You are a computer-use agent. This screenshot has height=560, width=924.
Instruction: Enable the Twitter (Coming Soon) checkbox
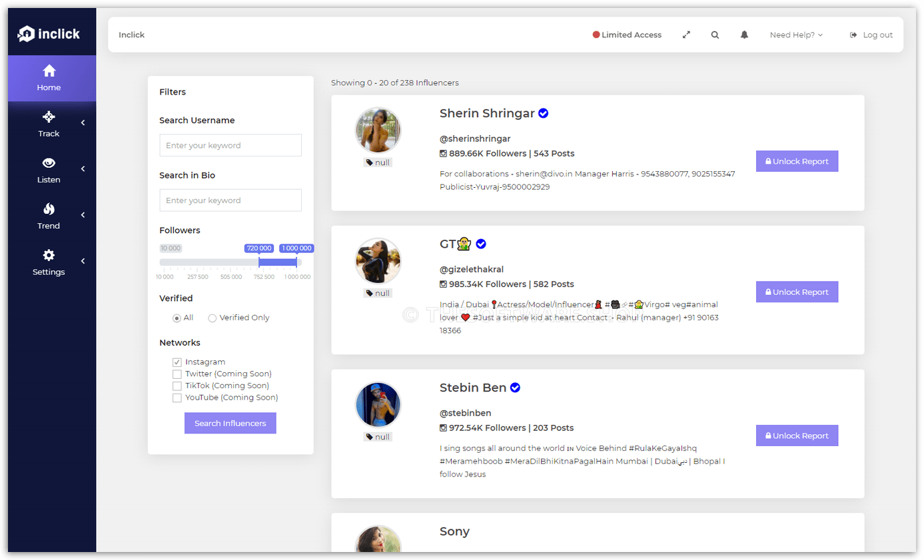(x=177, y=374)
